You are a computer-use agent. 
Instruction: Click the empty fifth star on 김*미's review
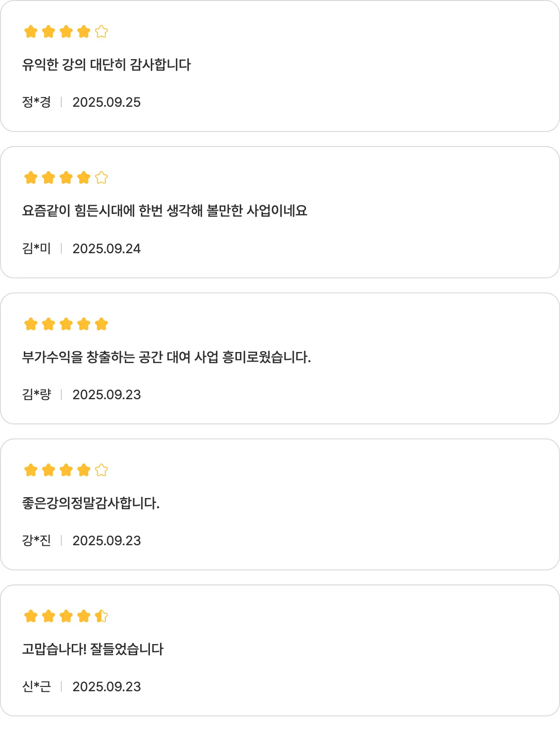click(101, 178)
